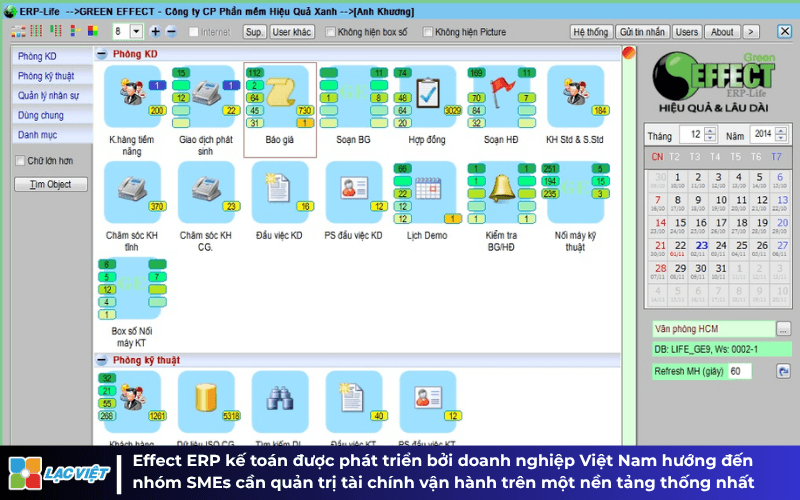Toggle the Internet checkbox

click(x=193, y=32)
